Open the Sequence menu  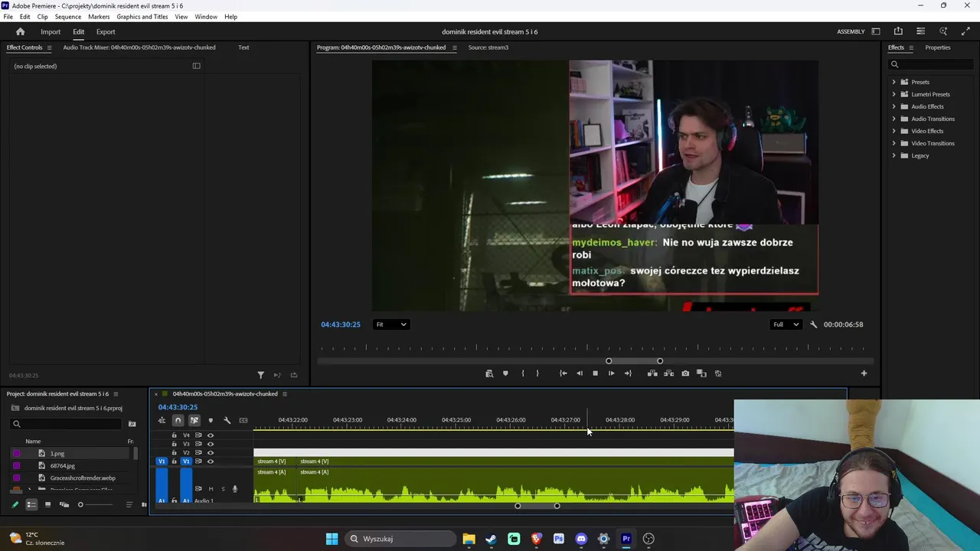pyautogui.click(x=67, y=16)
